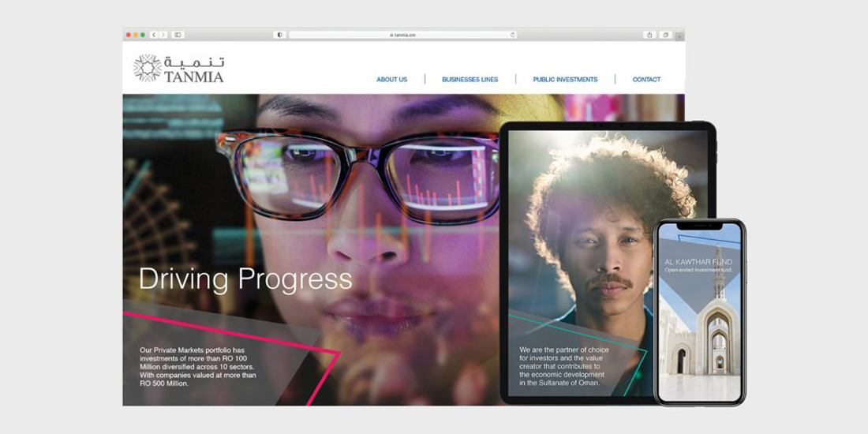868x434 pixels.
Task: Go to the Public Investments page
Action: (x=565, y=80)
